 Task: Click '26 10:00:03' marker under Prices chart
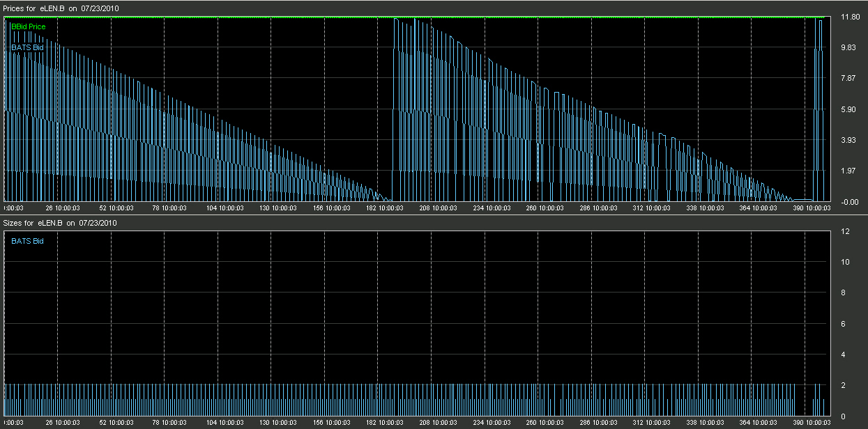coord(62,208)
